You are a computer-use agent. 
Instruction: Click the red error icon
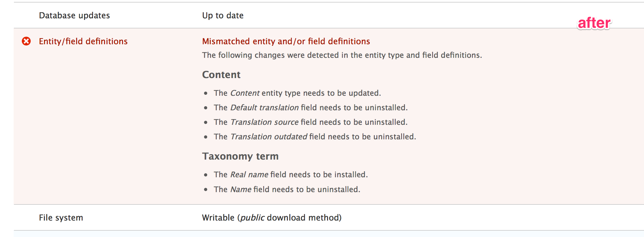[27, 41]
